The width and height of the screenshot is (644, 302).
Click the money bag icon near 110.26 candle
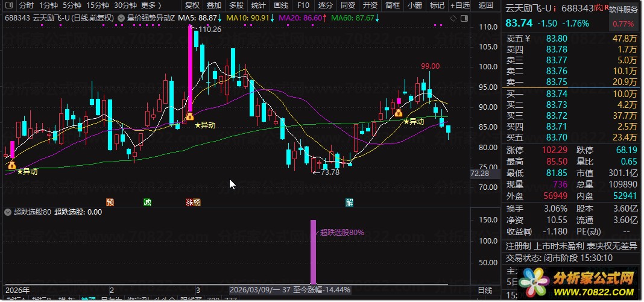189,116
